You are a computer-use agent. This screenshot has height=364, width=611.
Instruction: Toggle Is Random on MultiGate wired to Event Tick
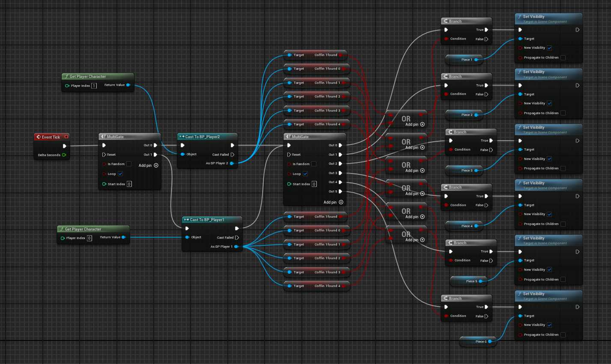pos(128,164)
